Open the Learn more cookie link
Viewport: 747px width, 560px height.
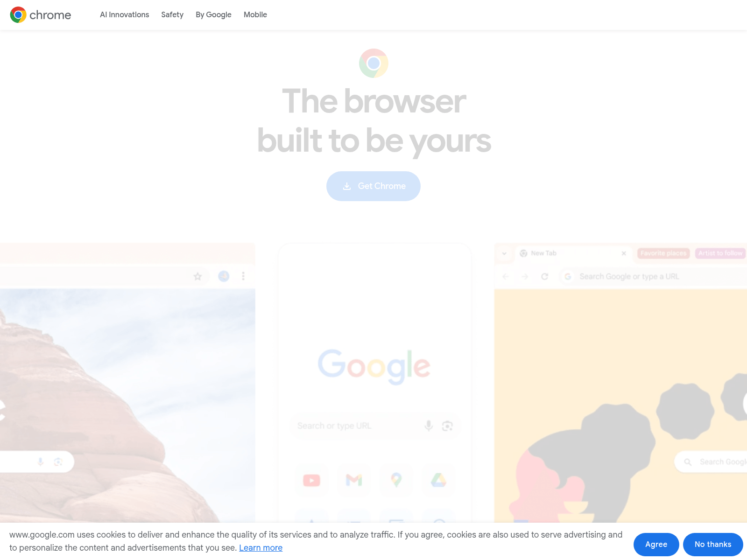point(261,548)
